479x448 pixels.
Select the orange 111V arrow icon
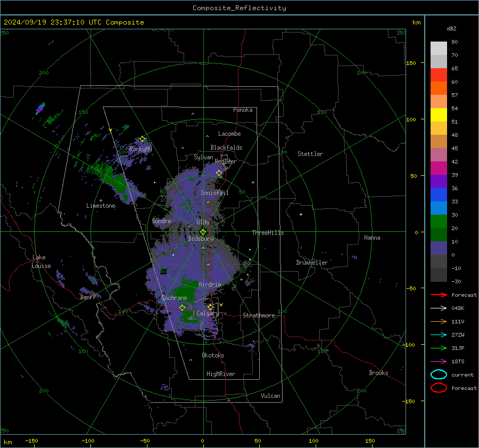439,321
